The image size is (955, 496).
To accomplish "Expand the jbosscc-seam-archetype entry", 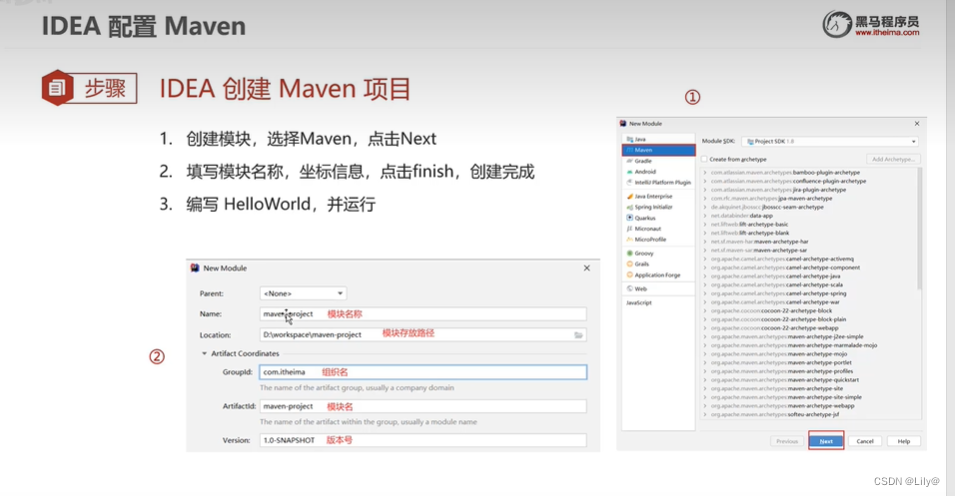I will click(705, 207).
